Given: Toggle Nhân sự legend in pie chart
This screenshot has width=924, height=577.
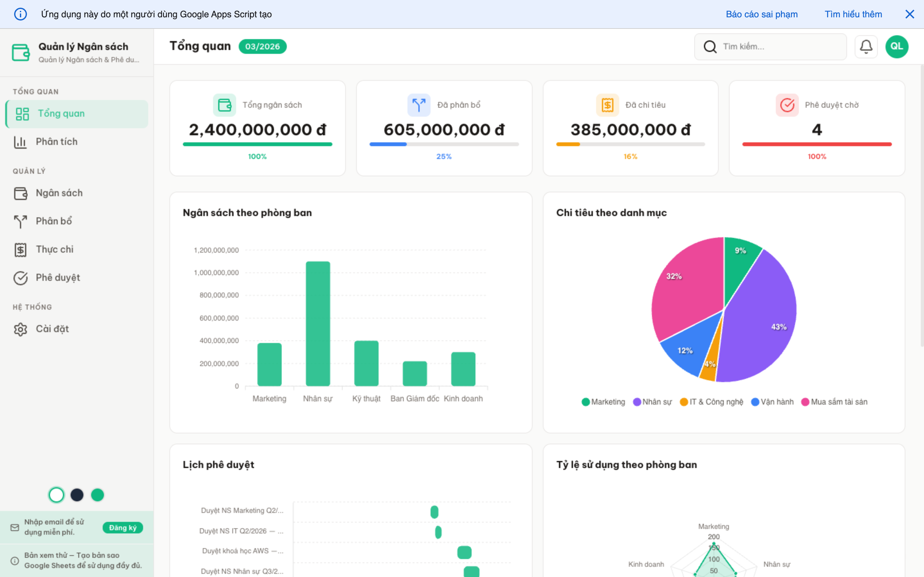Looking at the screenshot, I should click(652, 402).
